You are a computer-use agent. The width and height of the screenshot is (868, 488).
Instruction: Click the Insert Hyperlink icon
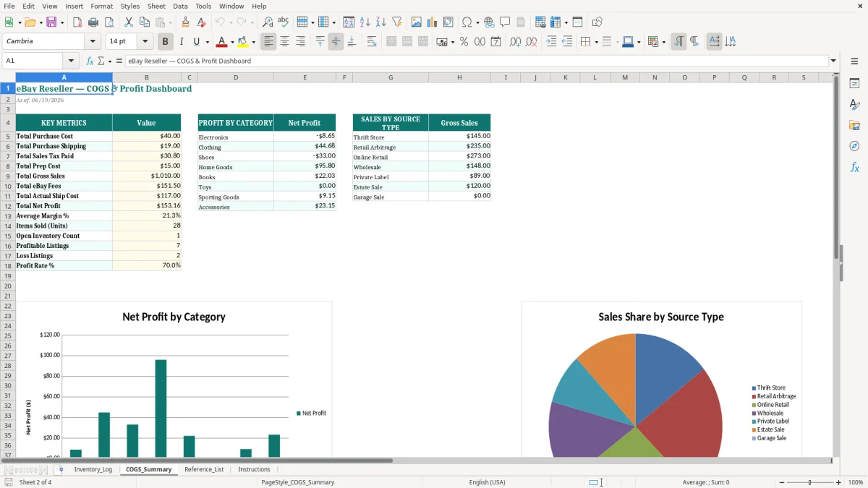[489, 22]
